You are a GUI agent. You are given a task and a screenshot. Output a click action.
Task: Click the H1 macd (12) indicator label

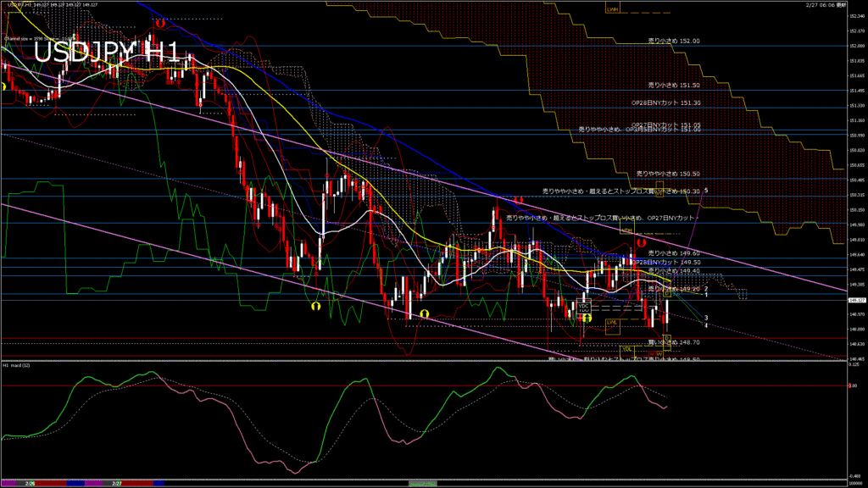pos(17,366)
